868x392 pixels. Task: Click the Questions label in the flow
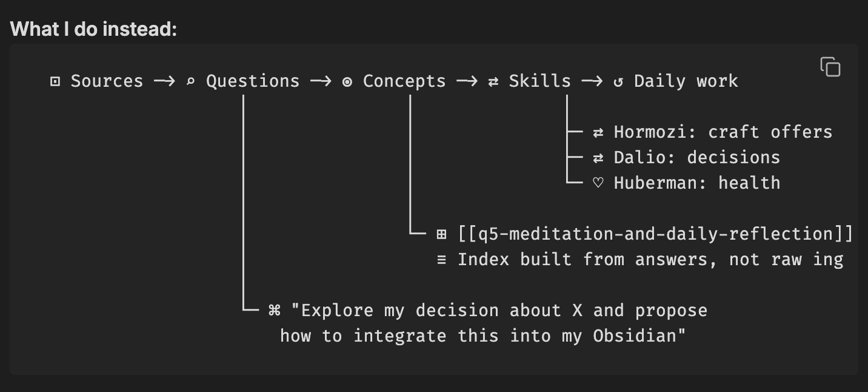pyautogui.click(x=253, y=81)
